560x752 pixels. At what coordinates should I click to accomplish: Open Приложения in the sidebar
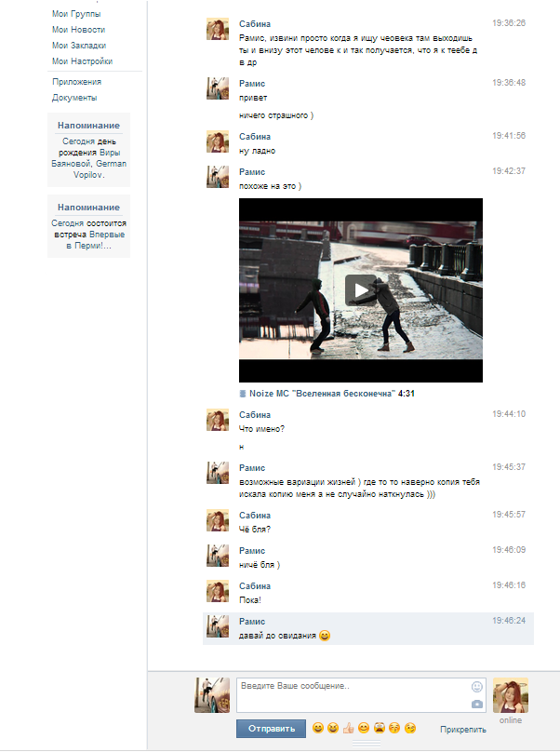(76, 82)
